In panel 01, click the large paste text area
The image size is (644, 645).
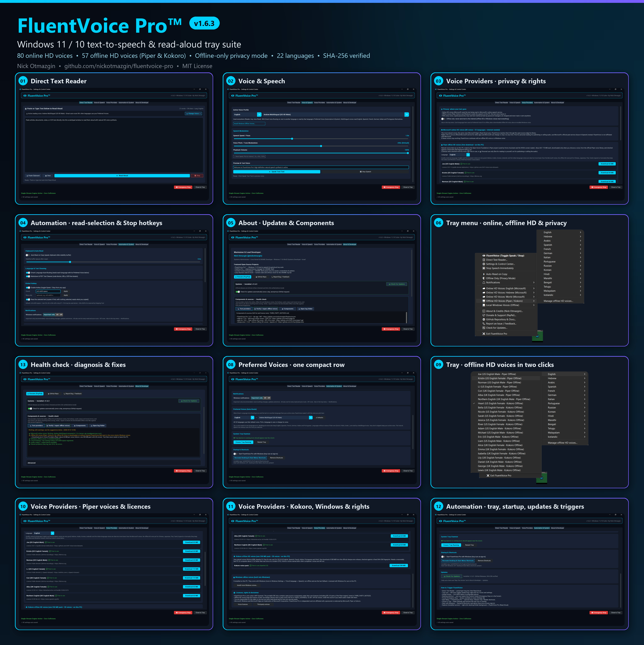point(114,145)
